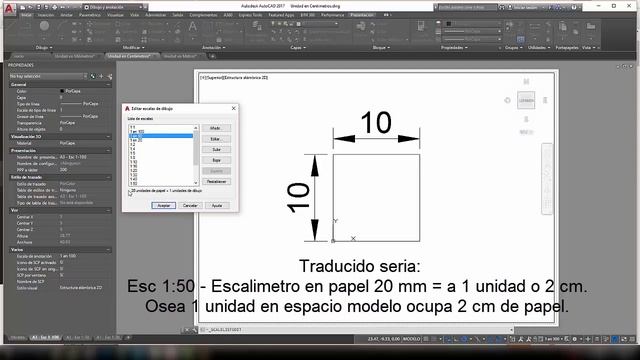Expand the Capas ribbon panel
The height and width of the screenshot is (360, 640).
[297, 48]
